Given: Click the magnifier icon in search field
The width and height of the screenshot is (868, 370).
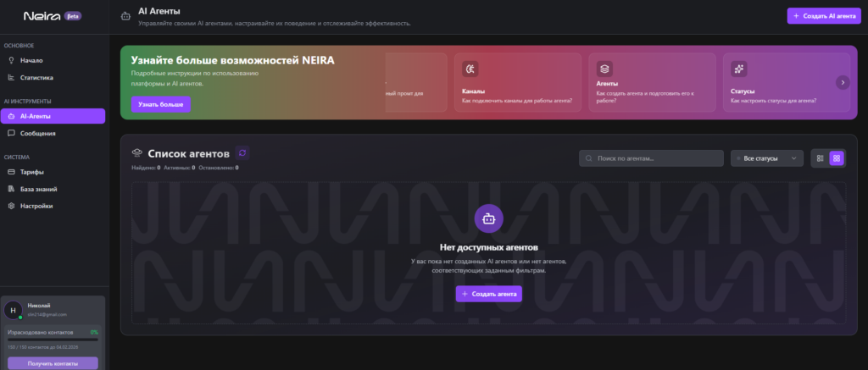Looking at the screenshot, I should point(589,158).
